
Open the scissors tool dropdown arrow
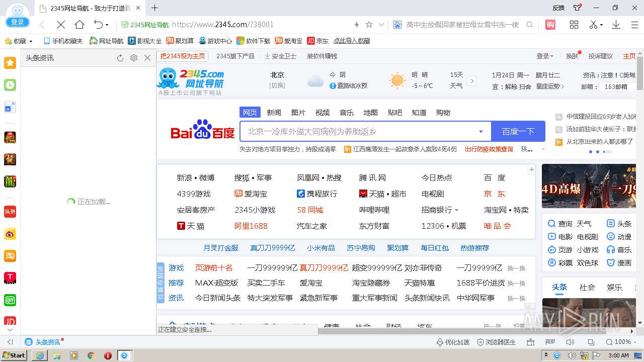point(601,25)
